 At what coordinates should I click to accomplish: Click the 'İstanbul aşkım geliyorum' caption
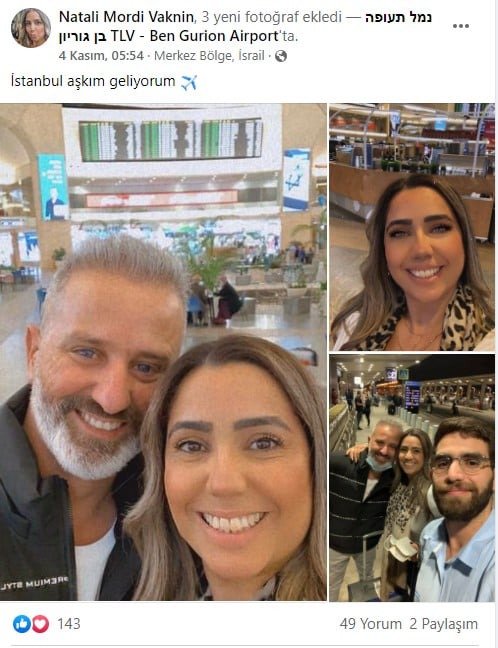coord(93,81)
